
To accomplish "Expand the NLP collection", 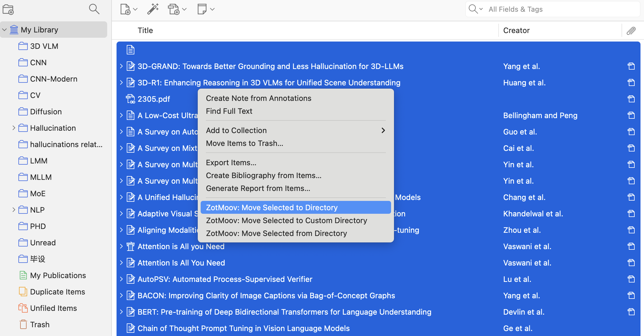I will click(13, 210).
